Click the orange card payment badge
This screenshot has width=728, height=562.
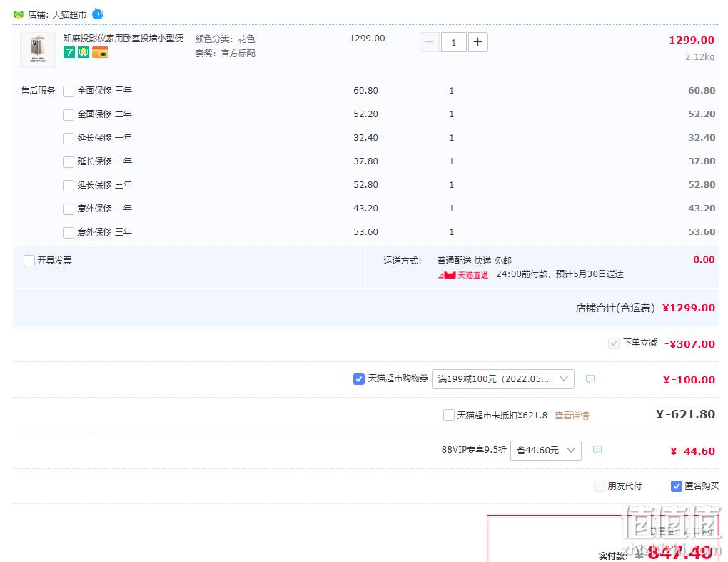(101, 52)
